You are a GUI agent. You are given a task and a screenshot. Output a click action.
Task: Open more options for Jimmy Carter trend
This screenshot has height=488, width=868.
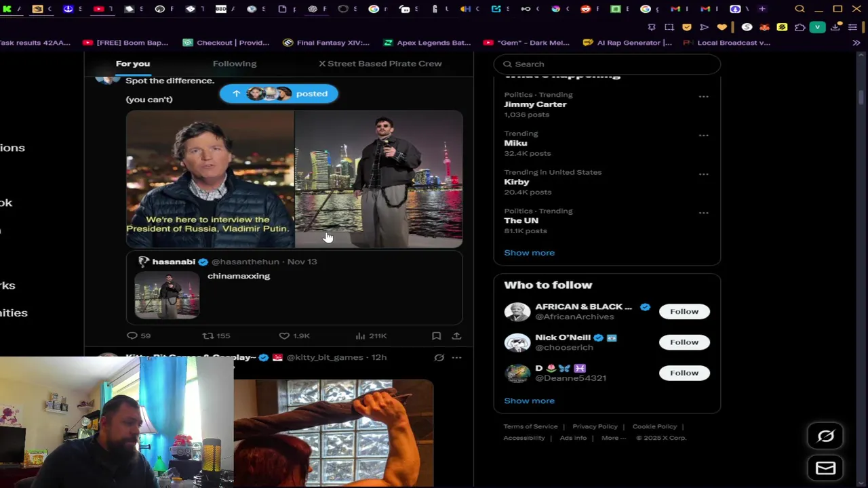click(x=703, y=97)
